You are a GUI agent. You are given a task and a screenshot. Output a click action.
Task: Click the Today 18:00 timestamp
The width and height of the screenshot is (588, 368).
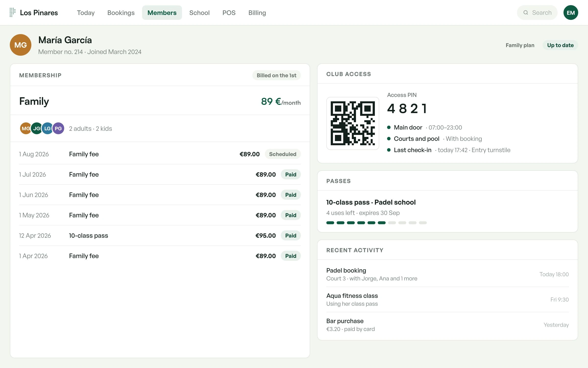[x=554, y=274]
